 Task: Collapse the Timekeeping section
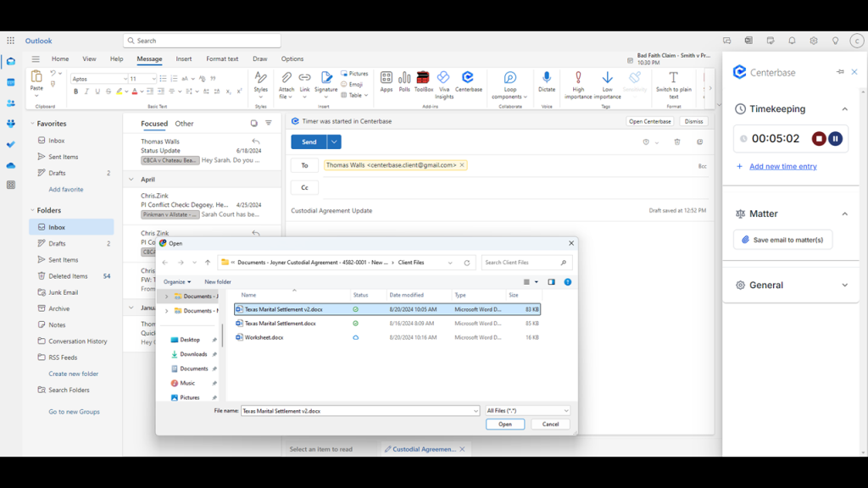coord(845,109)
